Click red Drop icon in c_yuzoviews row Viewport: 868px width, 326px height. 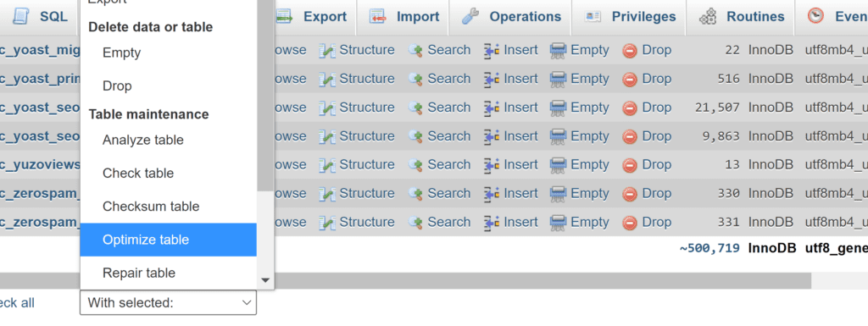pyautogui.click(x=630, y=165)
